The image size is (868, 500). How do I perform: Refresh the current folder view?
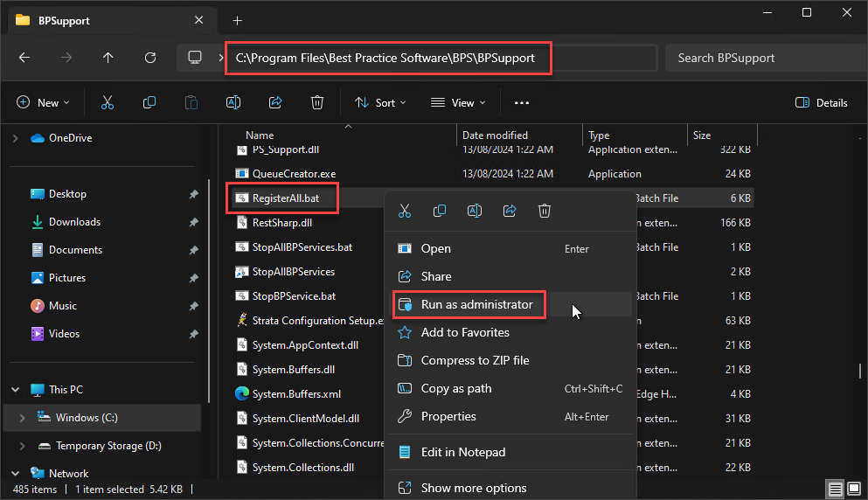pos(150,58)
